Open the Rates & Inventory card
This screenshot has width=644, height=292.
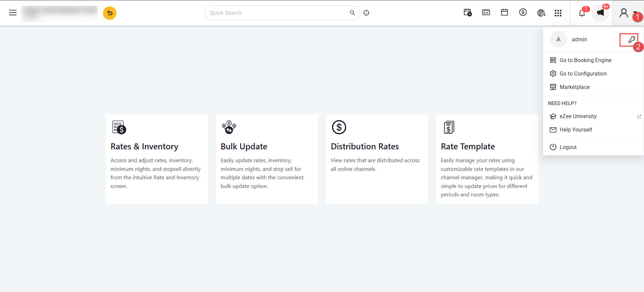coord(157,159)
